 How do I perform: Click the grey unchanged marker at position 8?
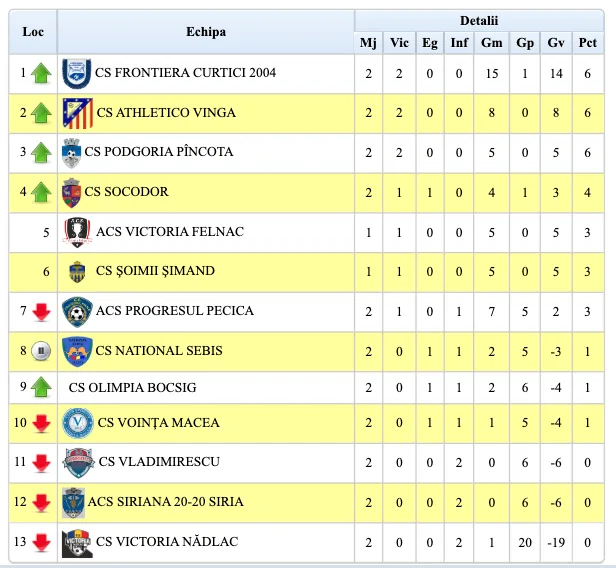click(x=41, y=351)
